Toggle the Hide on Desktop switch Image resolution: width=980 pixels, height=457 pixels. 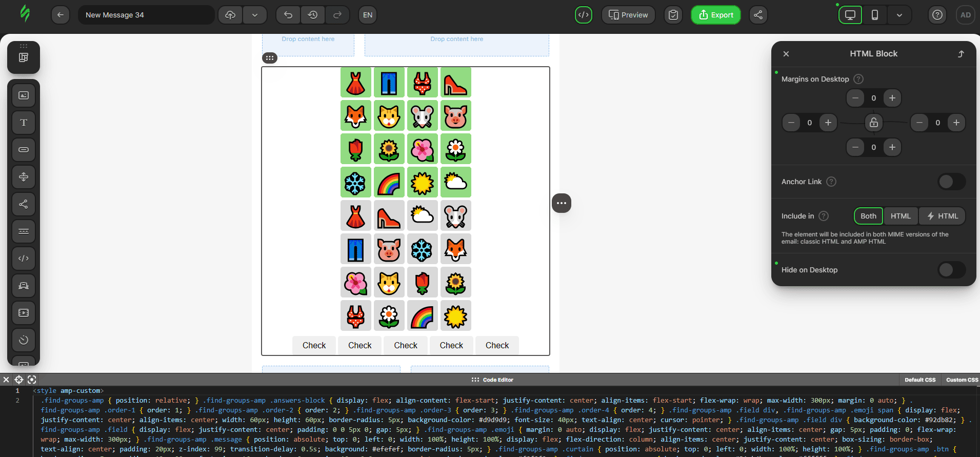[x=951, y=270]
